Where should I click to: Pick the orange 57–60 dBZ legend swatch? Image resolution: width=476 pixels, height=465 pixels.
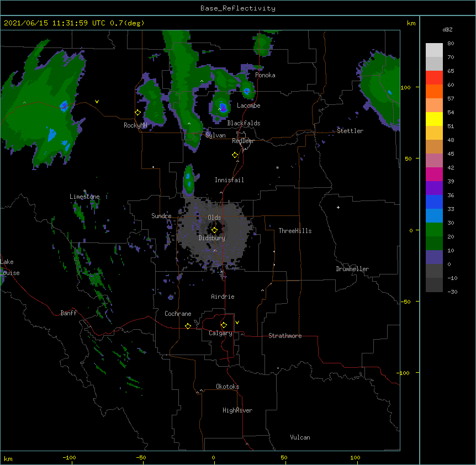[x=434, y=91]
